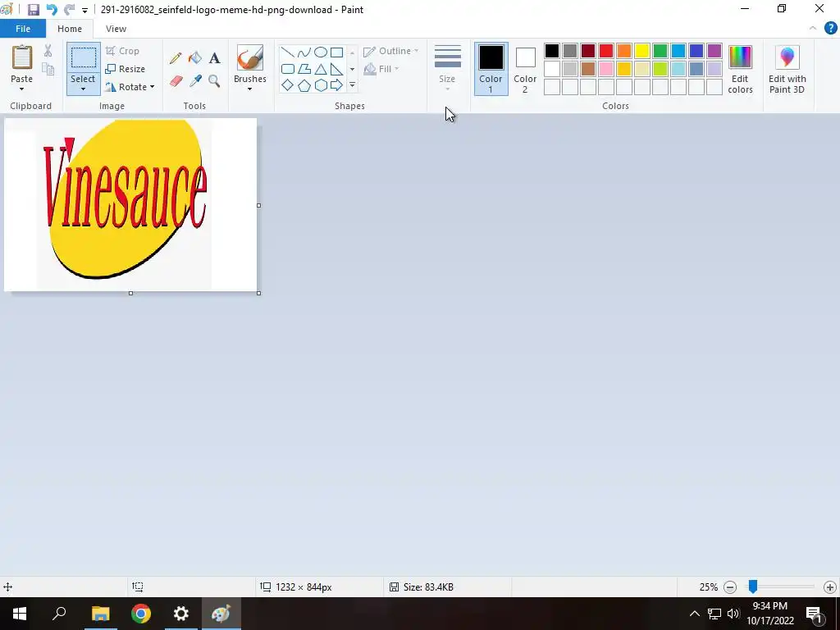Click the Crop button

click(x=123, y=51)
